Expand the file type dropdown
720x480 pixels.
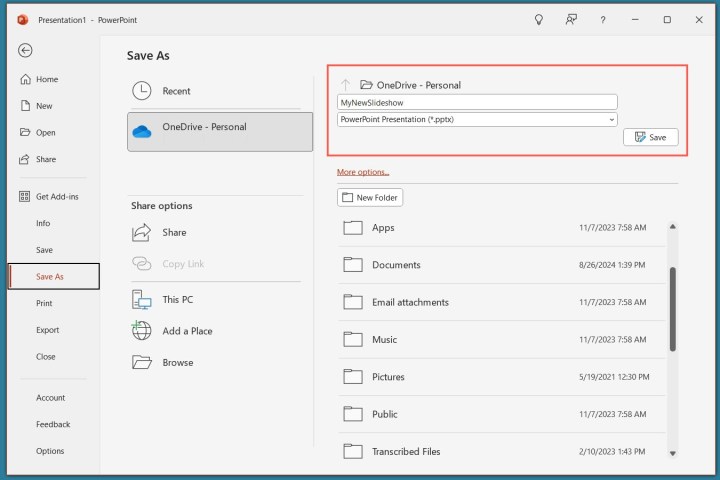(611, 120)
